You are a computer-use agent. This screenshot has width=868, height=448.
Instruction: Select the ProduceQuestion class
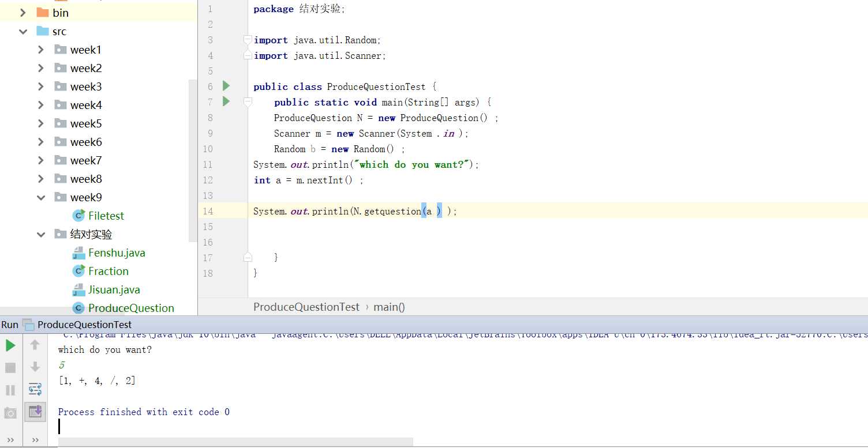(x=131, y=308)
